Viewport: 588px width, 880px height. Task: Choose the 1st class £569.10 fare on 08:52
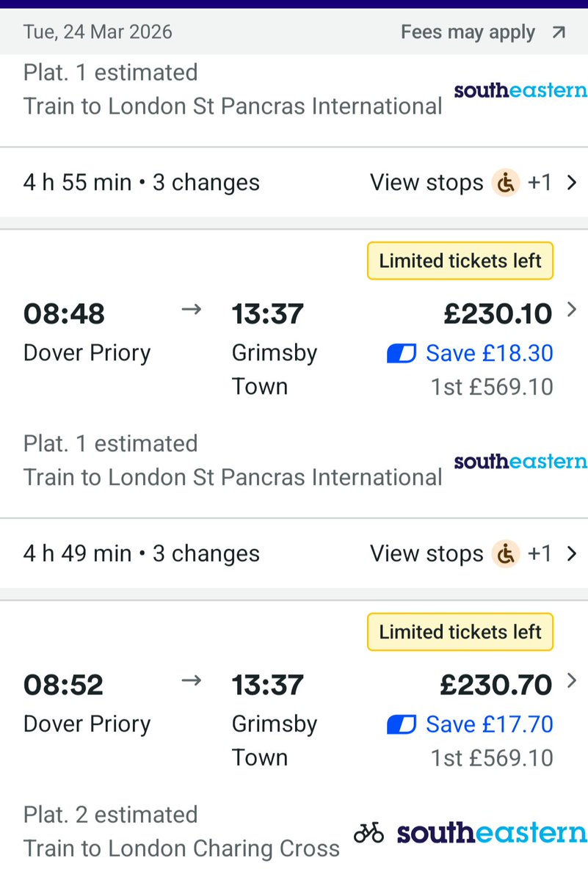tap(492, 757)
